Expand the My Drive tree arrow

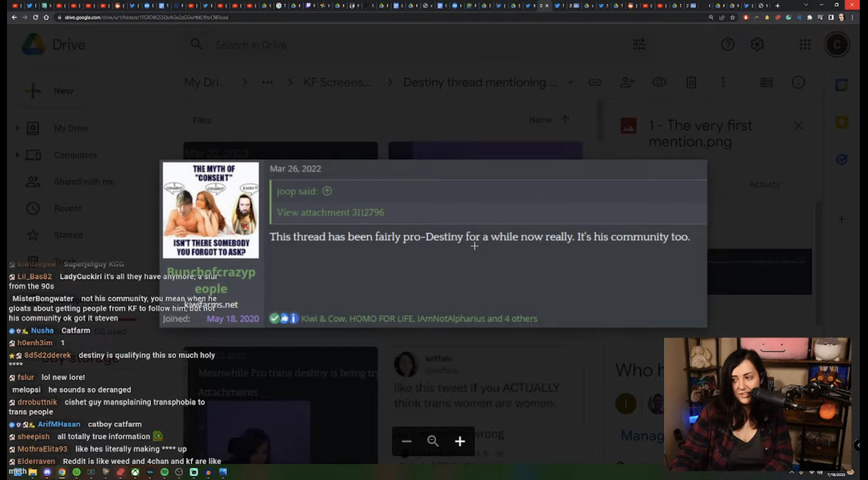tap(17, 128)
